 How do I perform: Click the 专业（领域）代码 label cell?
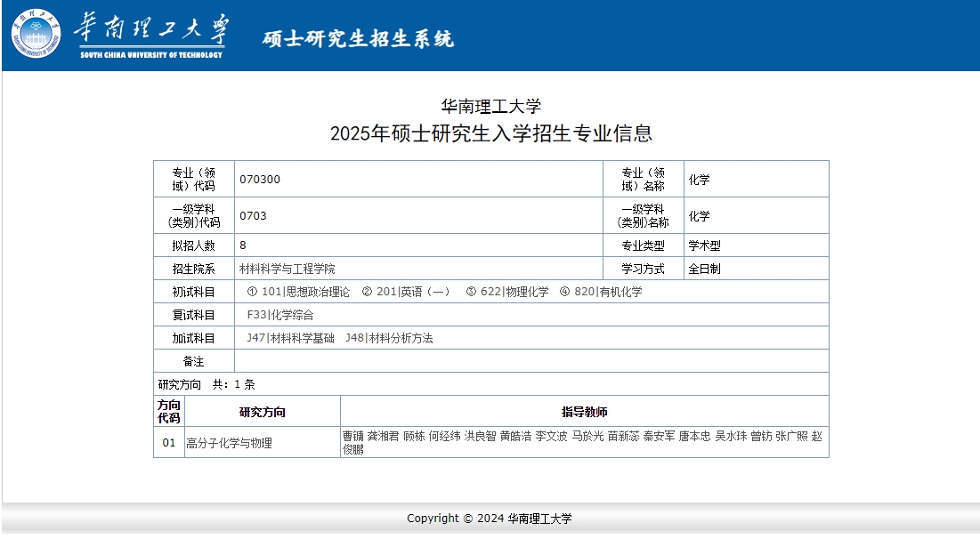click(x=194, y=180)
